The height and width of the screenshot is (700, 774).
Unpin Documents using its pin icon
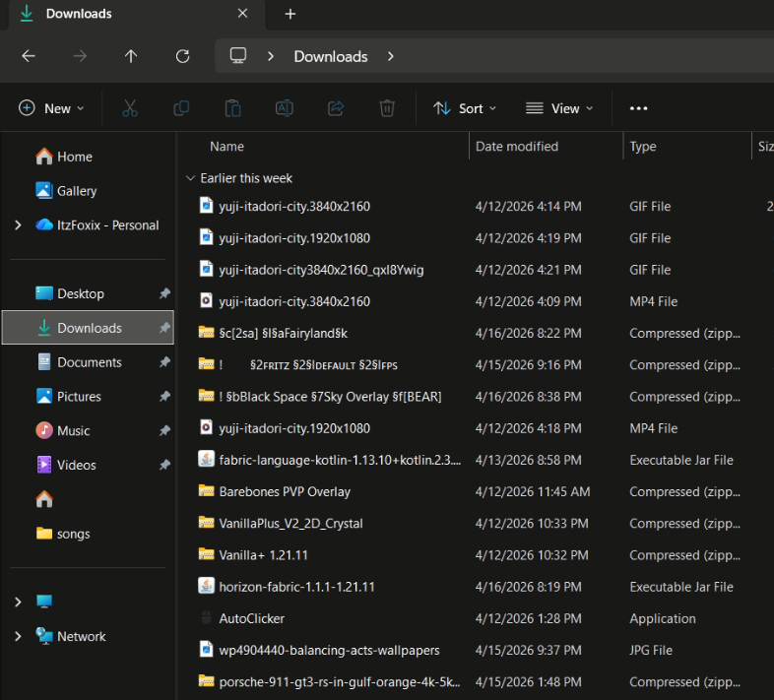pos(164,362)
